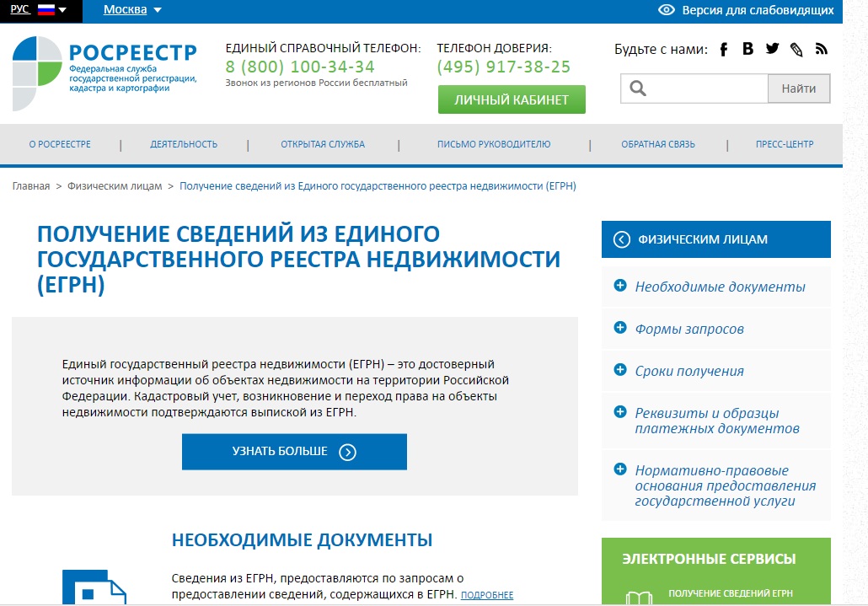This screenshot has height=606, width=868.
Task: Open the Москва region dropdown
Action: pyautogui.click(x=132, y=10)
